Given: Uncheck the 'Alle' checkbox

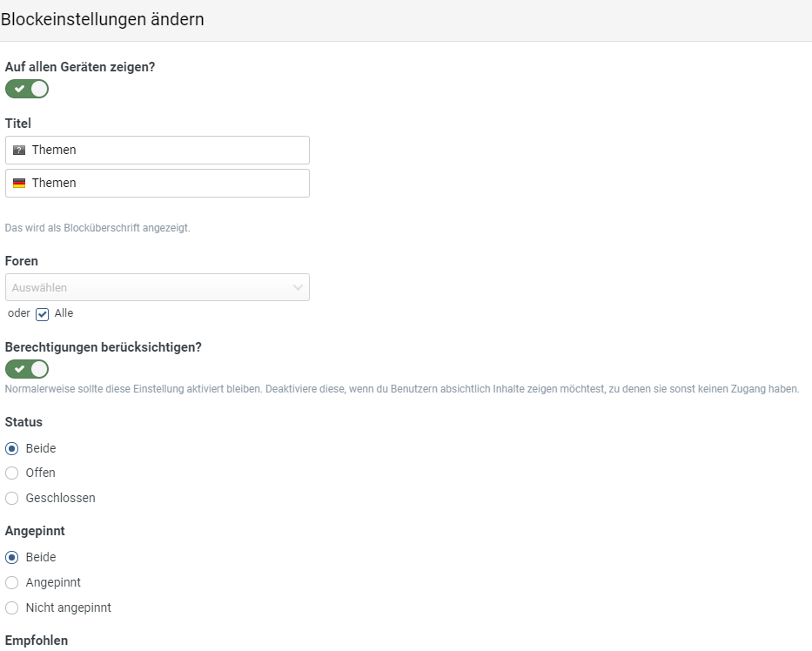Looking at the screenshot, I should pyautogui.click(x=42, y=313).
